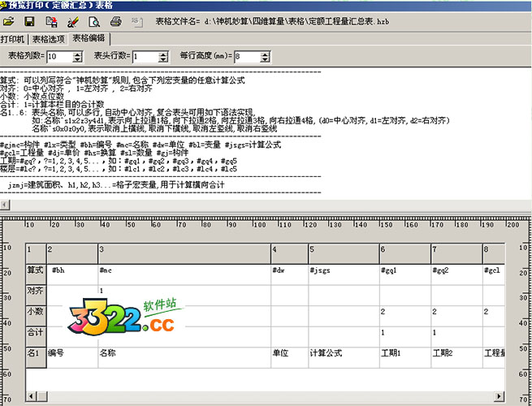
Task: Click the 表格列数 input field
Action: point(60,57)
